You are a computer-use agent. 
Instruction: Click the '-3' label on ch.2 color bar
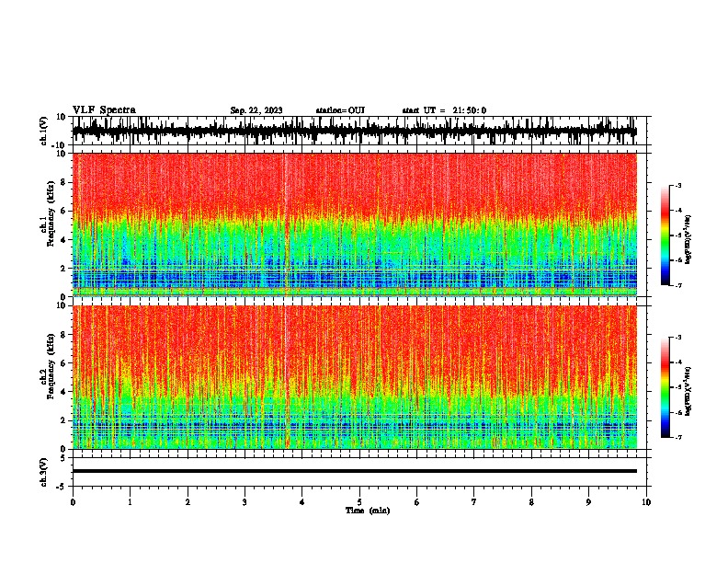pyautogui.click(x=678, y=338)
